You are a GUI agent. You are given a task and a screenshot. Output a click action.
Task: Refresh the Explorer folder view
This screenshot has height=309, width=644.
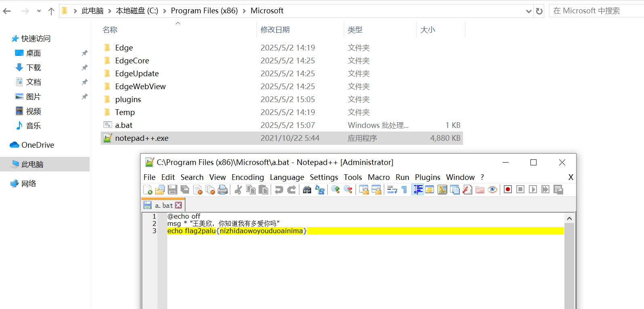(x=539, y=11)
